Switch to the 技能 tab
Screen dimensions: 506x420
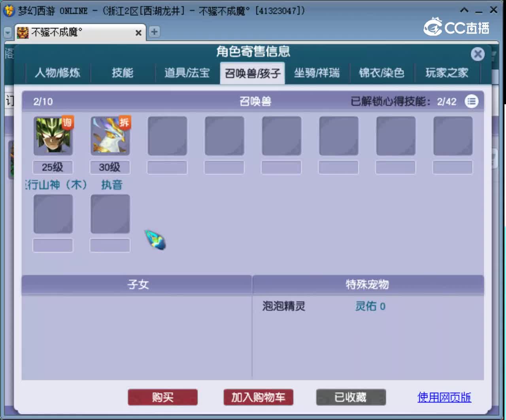(123, 73)
